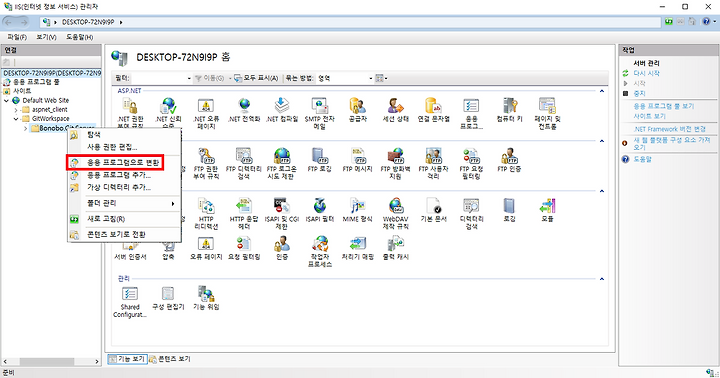Viewport: 720px width, 378px height.
Task: Click 다시 시작 server action
Action: tap(646, 73)
